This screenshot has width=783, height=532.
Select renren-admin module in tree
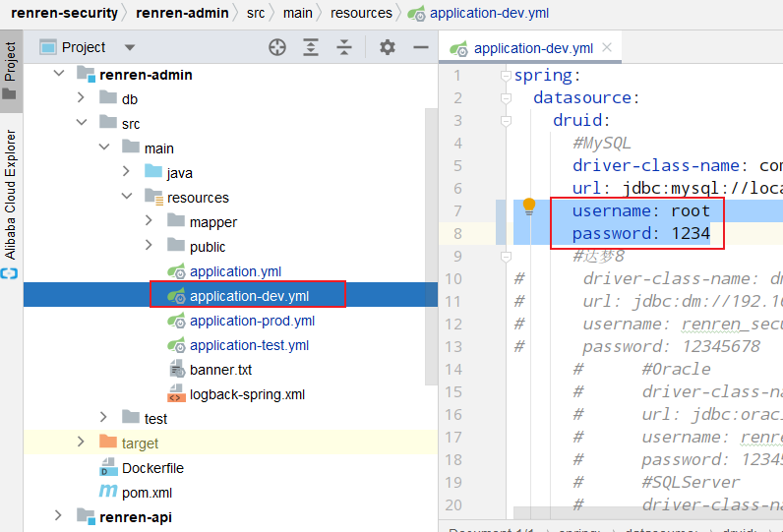click(146, 75)
